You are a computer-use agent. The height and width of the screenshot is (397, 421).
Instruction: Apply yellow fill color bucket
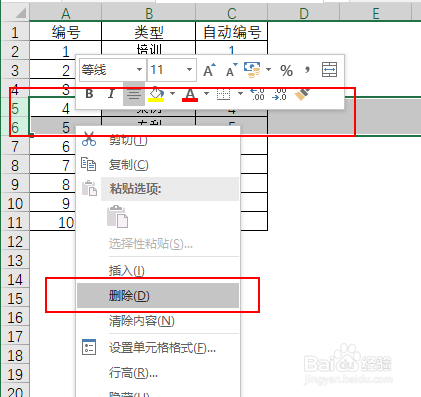click(x=156, y=94)
